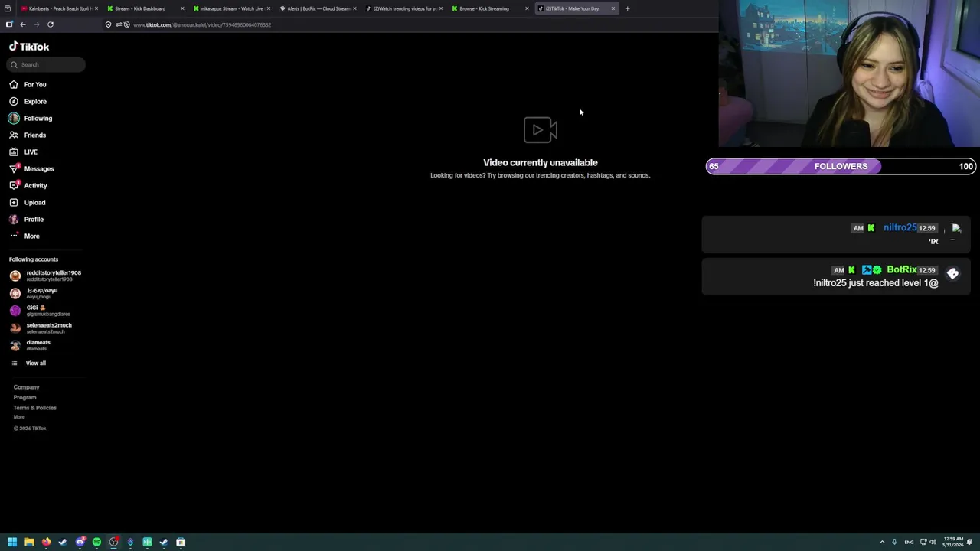
Task: Click the microphone tray icon
Action: click(x=894, y=542)
